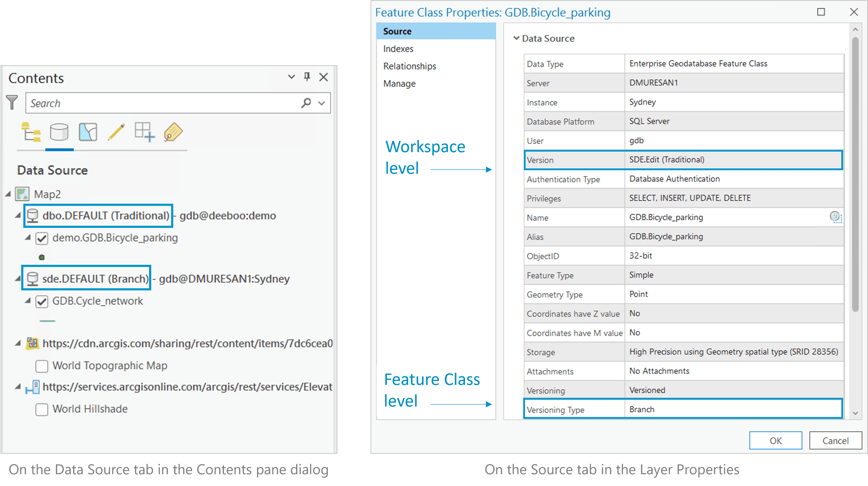Pin the Contents pane with pushpin
The height and width of the screenshot is (486, 868).
point(307,77)
